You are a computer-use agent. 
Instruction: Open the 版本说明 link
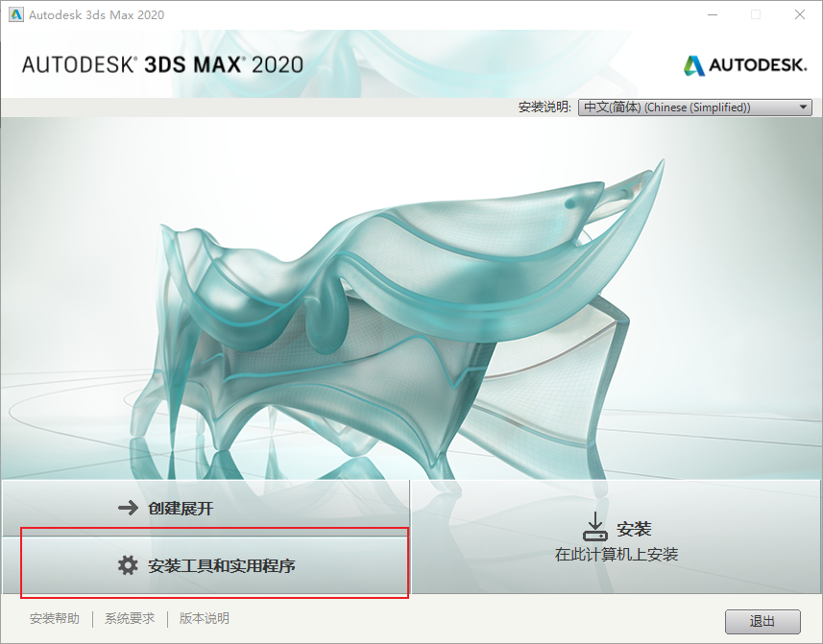205,618
